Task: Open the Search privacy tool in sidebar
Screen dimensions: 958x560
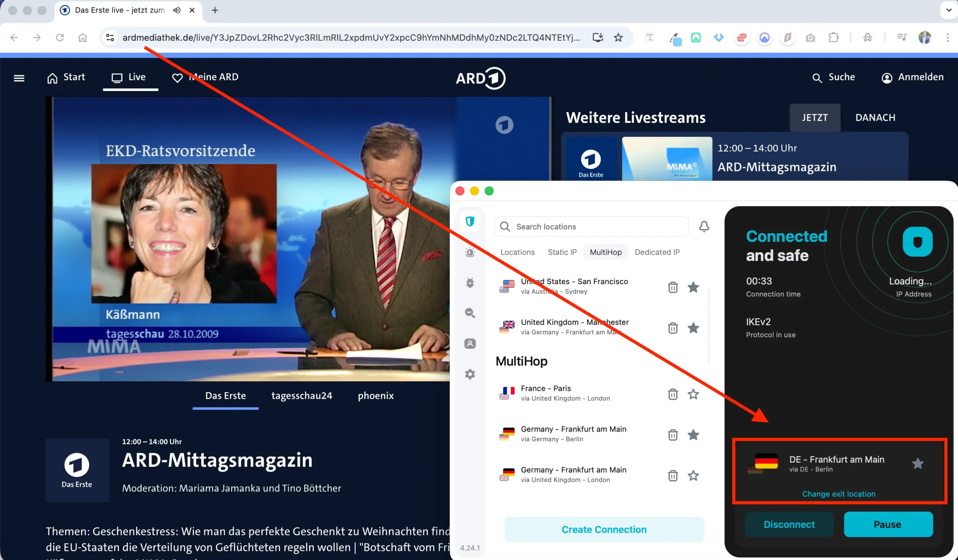Action: (470, 313)
